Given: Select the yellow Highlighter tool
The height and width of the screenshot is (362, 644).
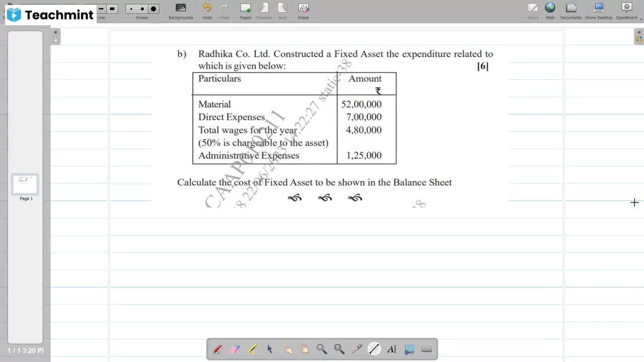Looking at the screenshot, I should click(x=252, y=349).
